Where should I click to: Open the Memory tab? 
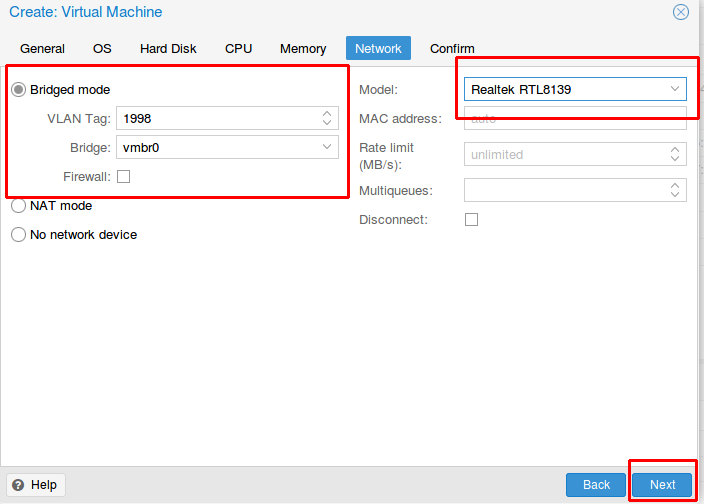tap(303, 48)
